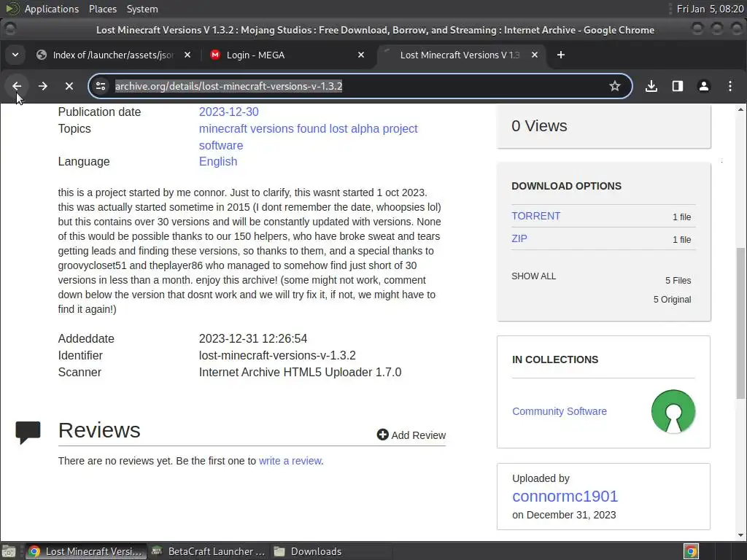Click the page vertical scrollbar thumb
This screenshot has height=560, width=747.
[740, 323]
